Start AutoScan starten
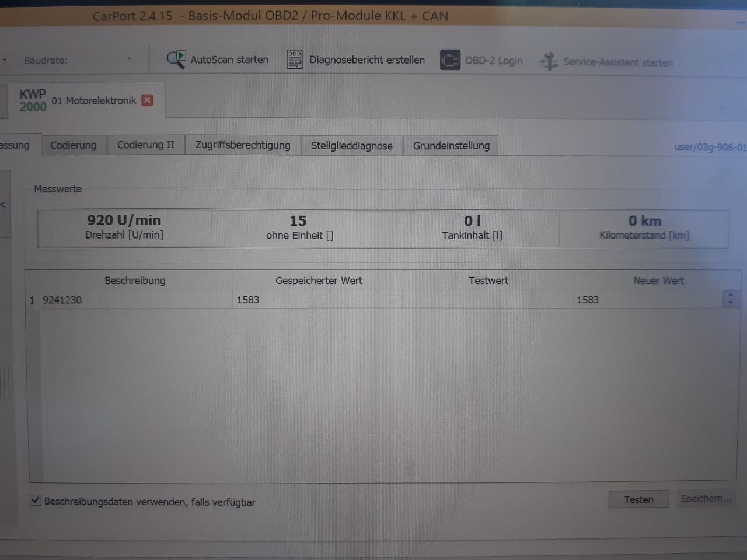Viewport: 747px width, 560px height. 229,60
